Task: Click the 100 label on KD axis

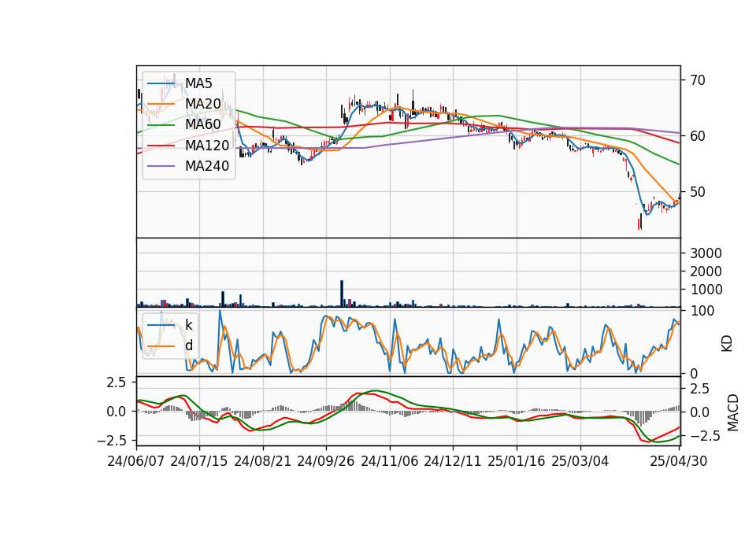Action: click(702, 312)
